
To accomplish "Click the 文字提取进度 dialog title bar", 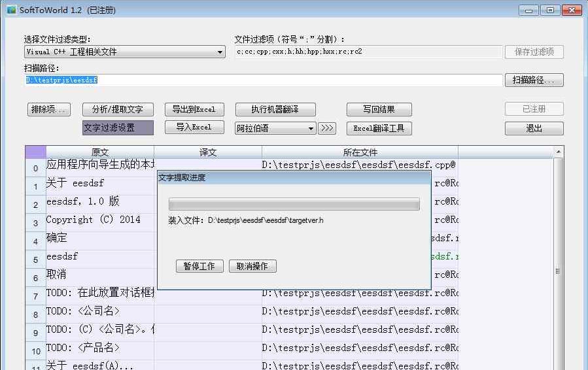I will (294, 178).
